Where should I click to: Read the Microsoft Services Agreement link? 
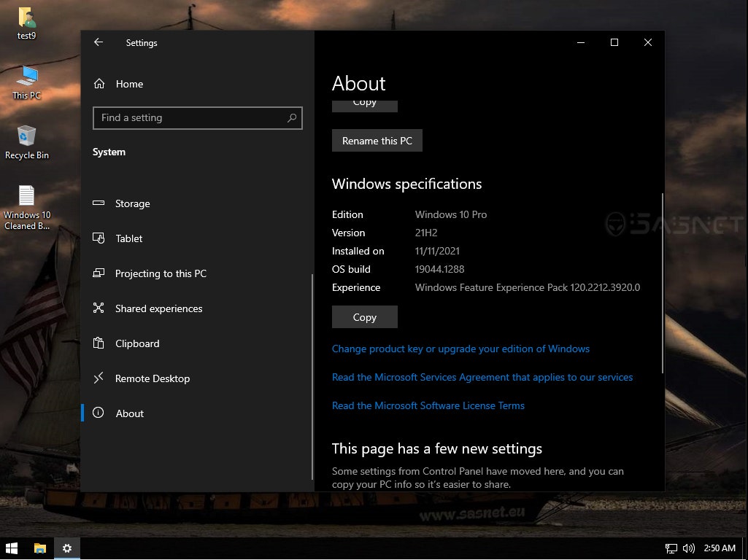(x=482, y=377)
